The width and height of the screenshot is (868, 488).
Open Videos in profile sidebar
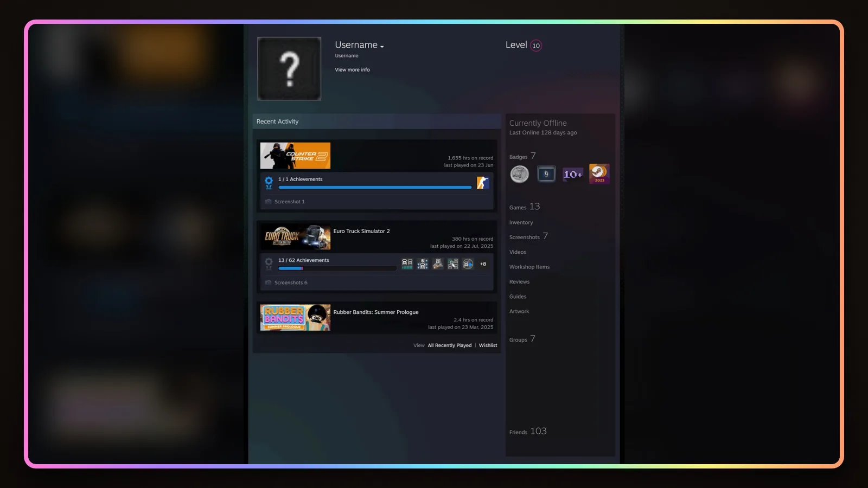click(x=518, y=252)
